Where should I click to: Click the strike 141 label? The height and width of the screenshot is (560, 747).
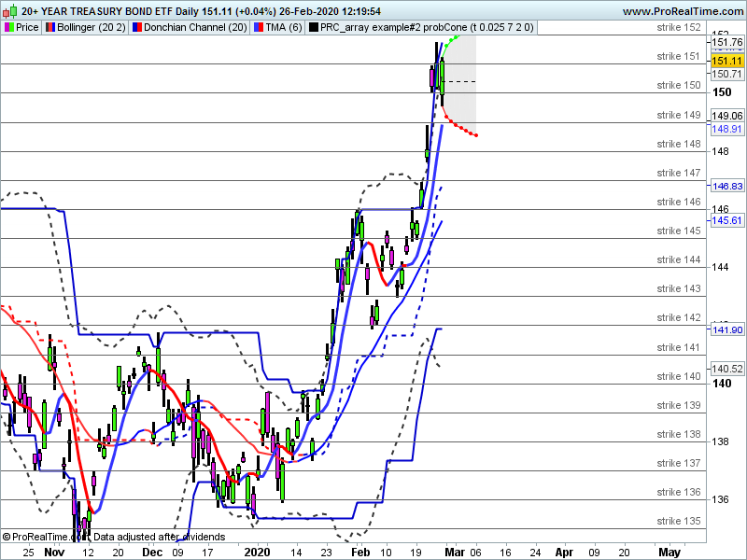pyautogui.click(x=679, y=347)
